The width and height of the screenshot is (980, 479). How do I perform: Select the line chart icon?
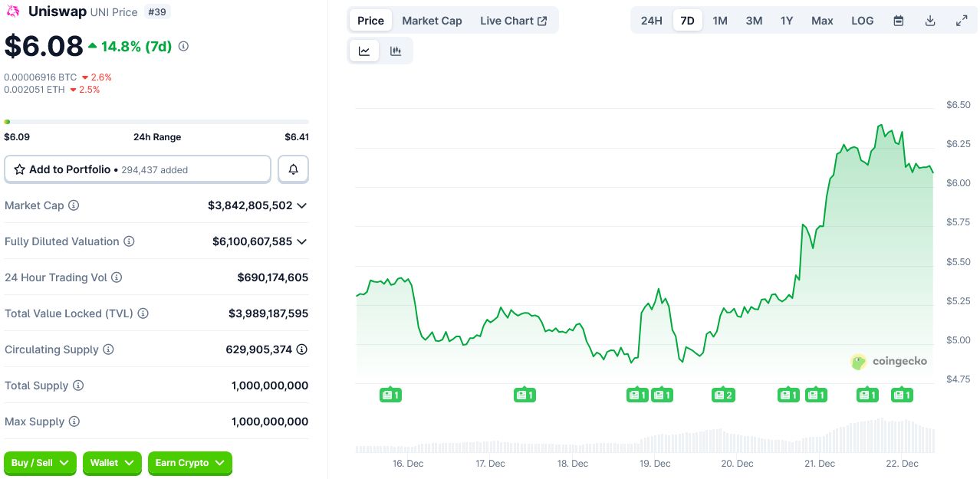[364, 50]
